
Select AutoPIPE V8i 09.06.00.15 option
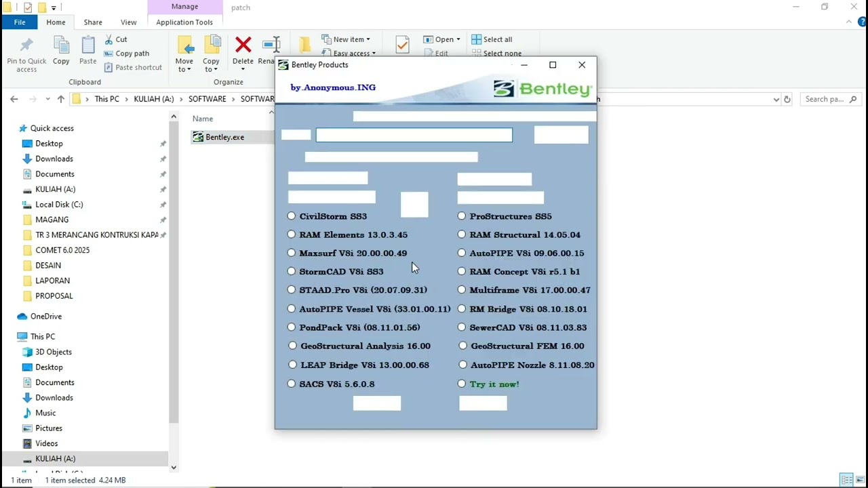point(462,253)
